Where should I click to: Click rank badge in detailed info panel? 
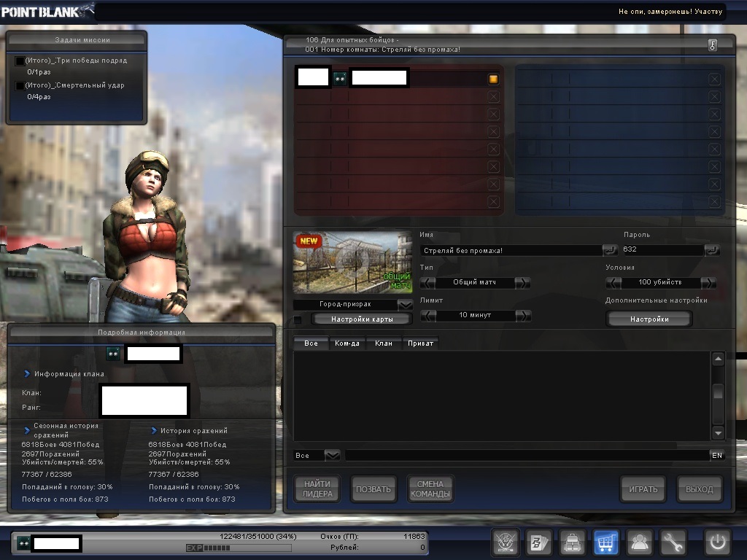tap(113, 354)
